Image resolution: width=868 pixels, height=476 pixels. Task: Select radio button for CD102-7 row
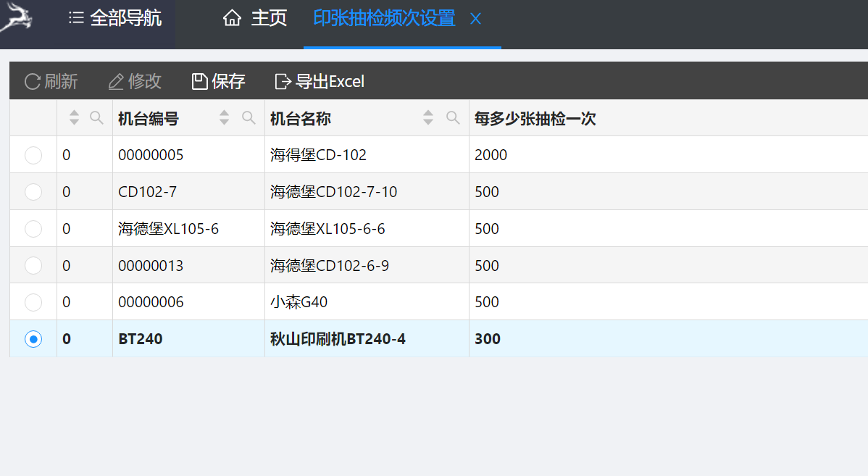pos(33,192)
